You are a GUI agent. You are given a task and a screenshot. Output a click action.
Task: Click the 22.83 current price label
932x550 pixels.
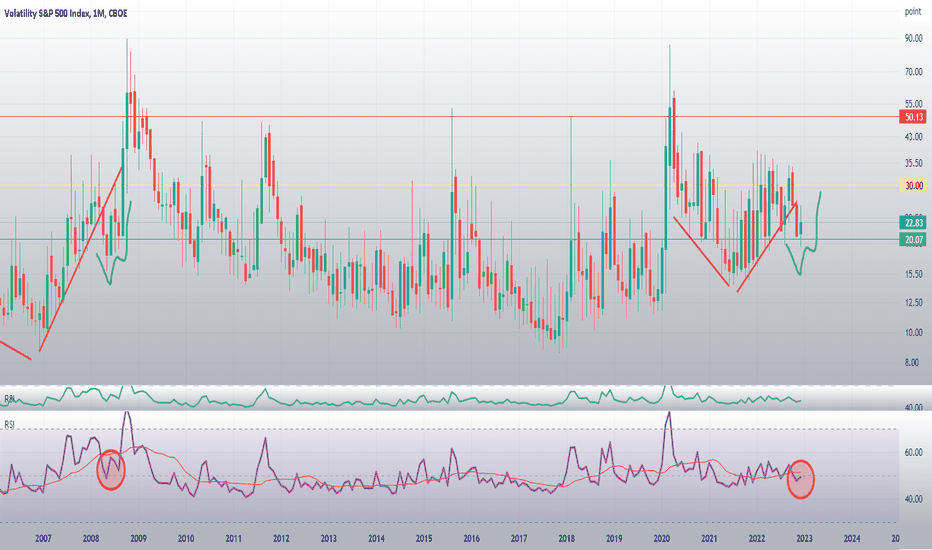[914, 222]
